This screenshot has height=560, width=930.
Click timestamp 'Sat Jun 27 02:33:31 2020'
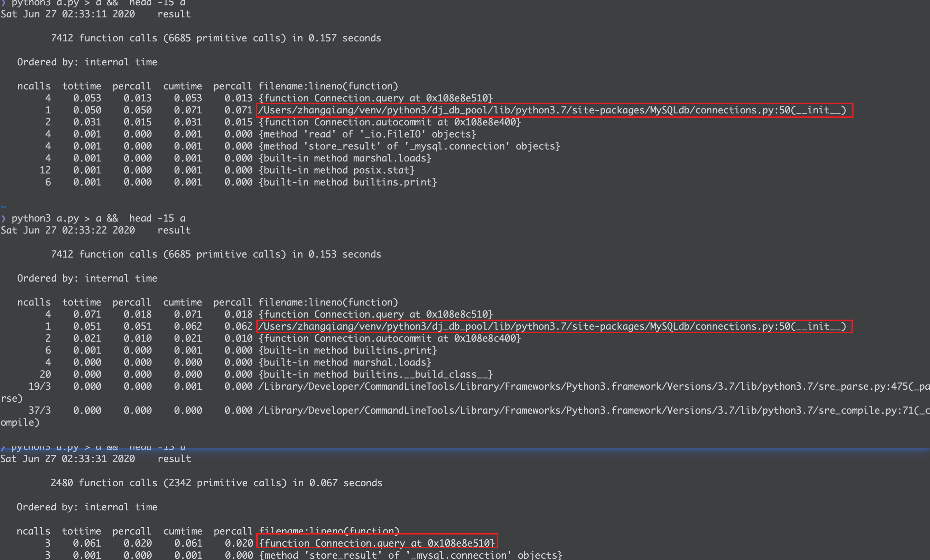point(68,459)
